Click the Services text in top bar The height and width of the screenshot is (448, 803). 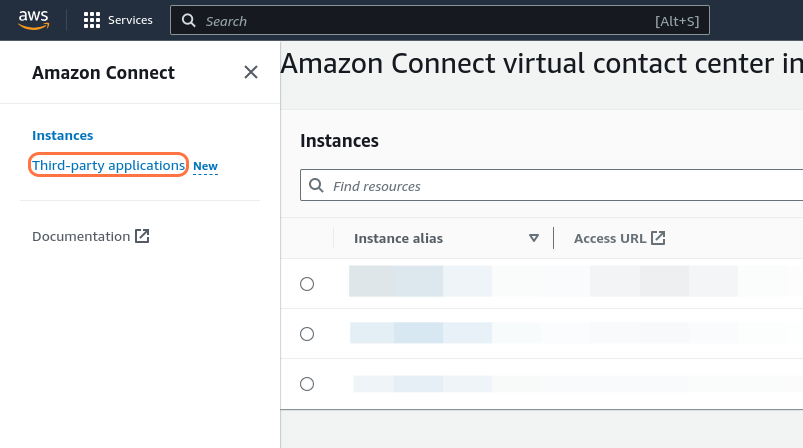click(130, 20)
